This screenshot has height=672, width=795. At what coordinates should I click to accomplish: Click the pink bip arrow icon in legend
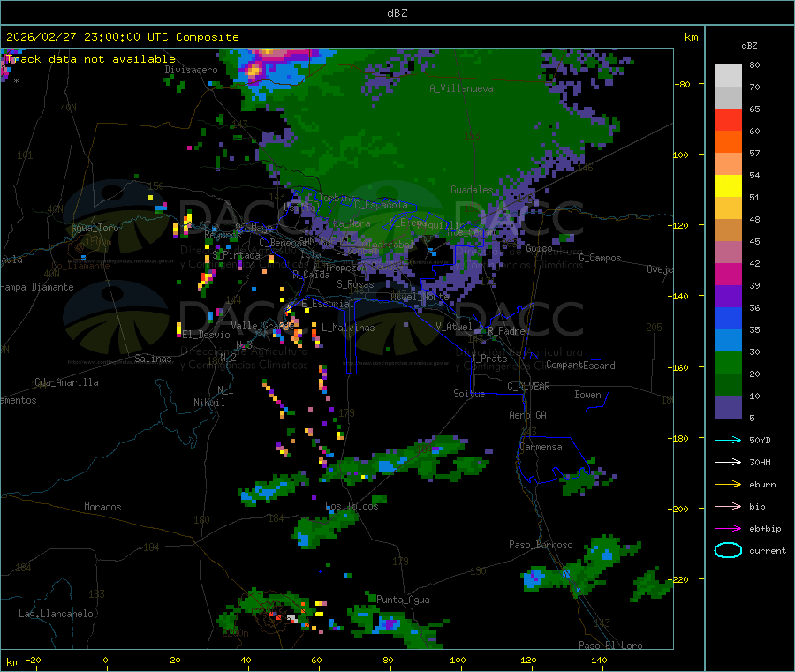pyautogui.click(x=728, y=506)
